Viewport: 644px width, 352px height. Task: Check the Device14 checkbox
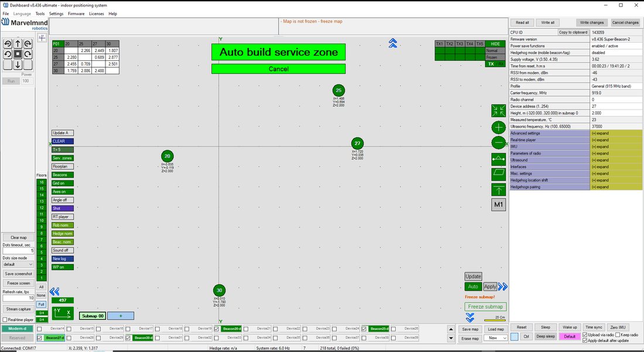[39, 329]
